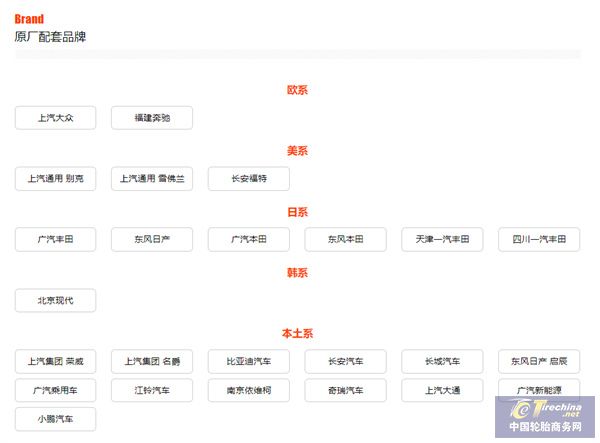Viewport: 600px width, 443px height.
Task: Choose the 广汽乘用车 button
Action: point(55,390)
